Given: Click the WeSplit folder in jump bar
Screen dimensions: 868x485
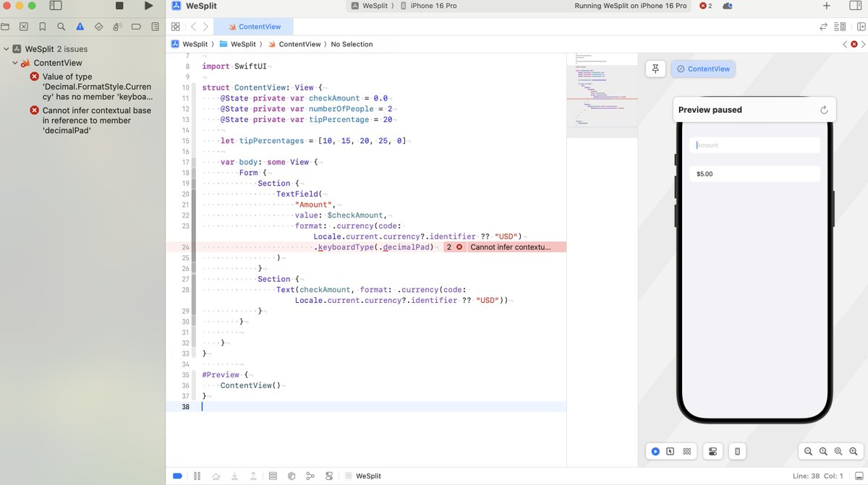Looking at the screenshot, I should 237,44.
